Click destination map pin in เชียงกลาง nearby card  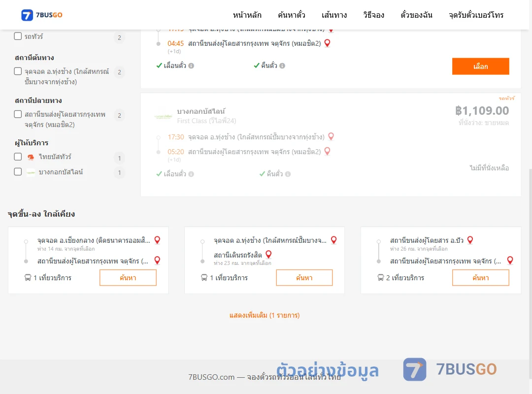click(158, 261)
